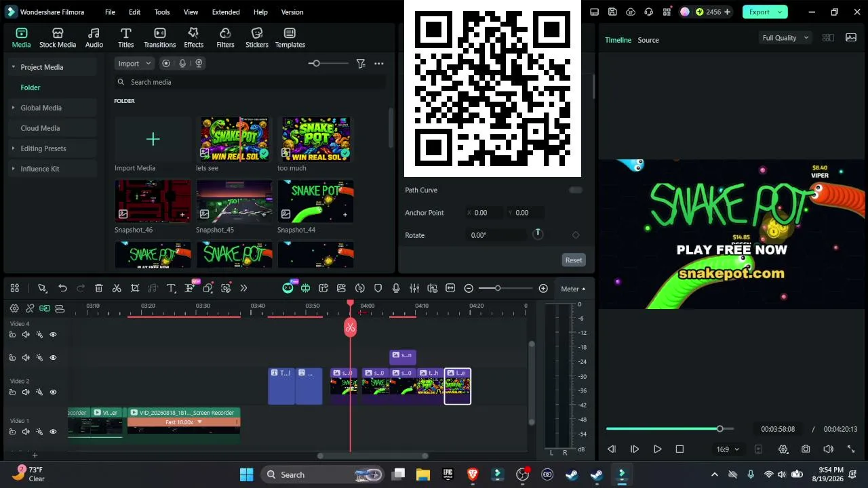Fit timeline to window
The height and width of the screenshot is (488, 868).
pyautogui.click(x=450, y=289)
